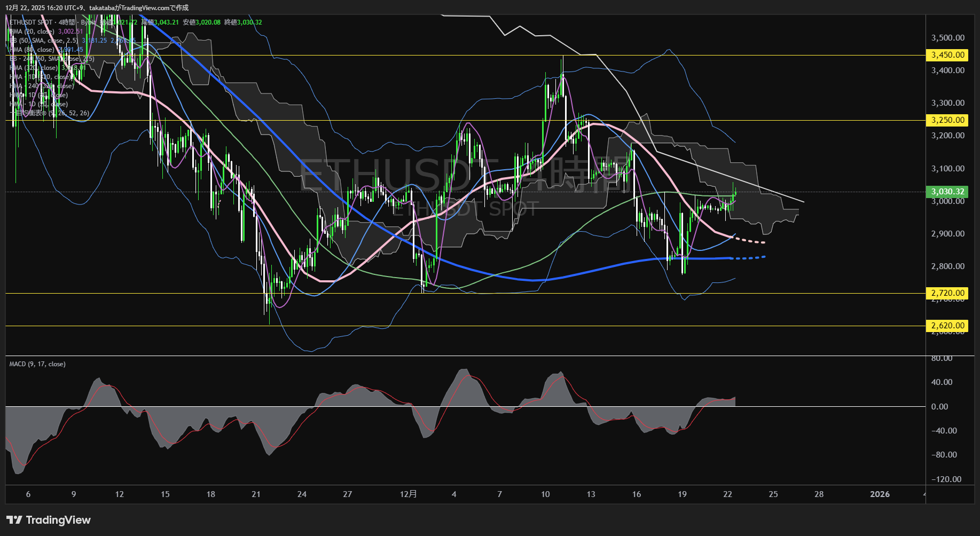Viewport: 980px width, 536px height.
Task: Select the yellow 2,720.00 price label
Action: 947,293
